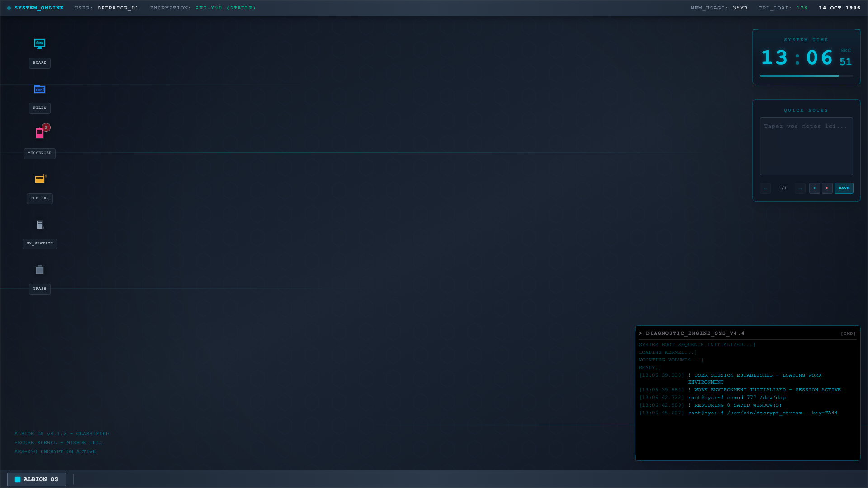Add a new quick note page
The image size is (868, 488).
(x=814, y=188)
